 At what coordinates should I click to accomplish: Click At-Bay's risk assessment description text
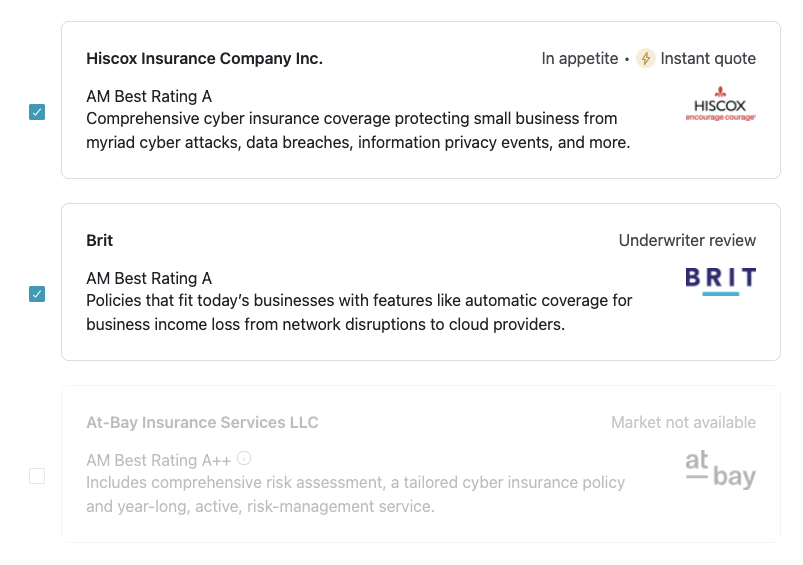[355, 494]
